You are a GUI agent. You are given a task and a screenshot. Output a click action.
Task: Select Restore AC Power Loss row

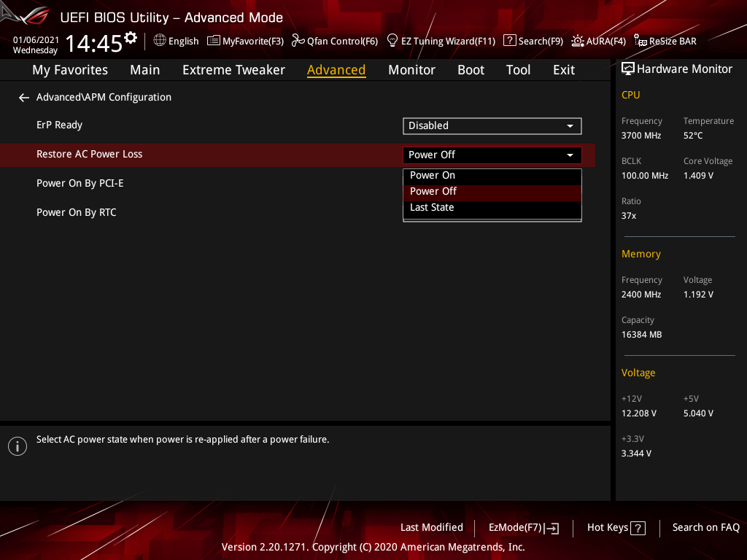pyautogui.click(x=298, y=155)
